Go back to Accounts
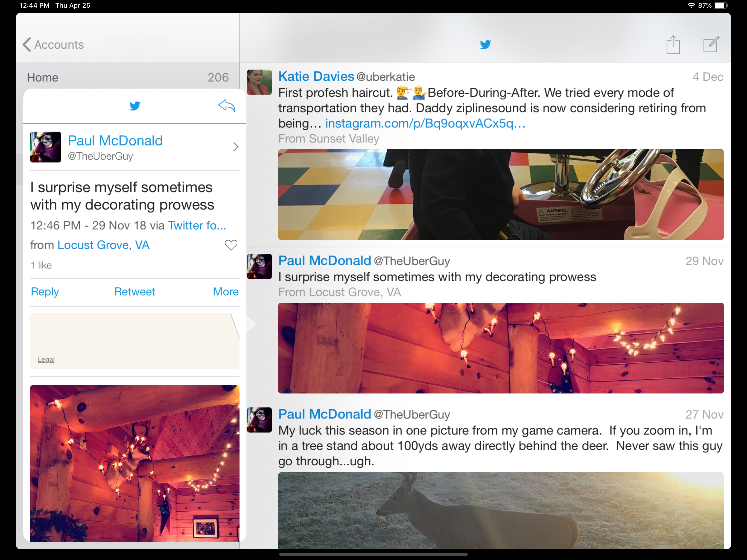Viewport: 747px width, 560px height. (53, 45)
